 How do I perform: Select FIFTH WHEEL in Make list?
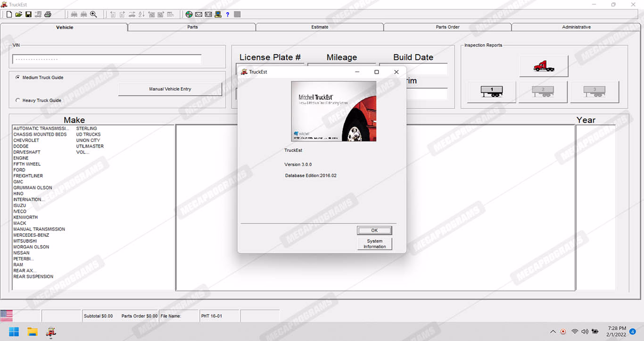(x=27, y=164)
